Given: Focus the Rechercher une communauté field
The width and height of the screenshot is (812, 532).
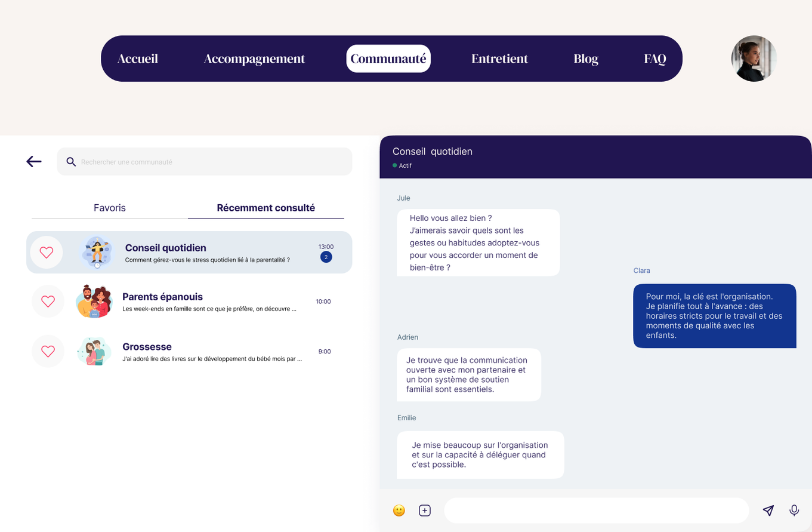Looking at the screenshot, I should (x=205, y=162).
